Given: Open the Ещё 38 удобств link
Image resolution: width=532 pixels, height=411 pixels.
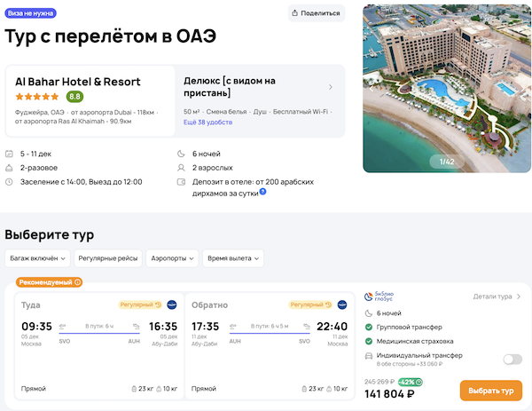Looking at the screenshot, I should [x=206, y=123].
